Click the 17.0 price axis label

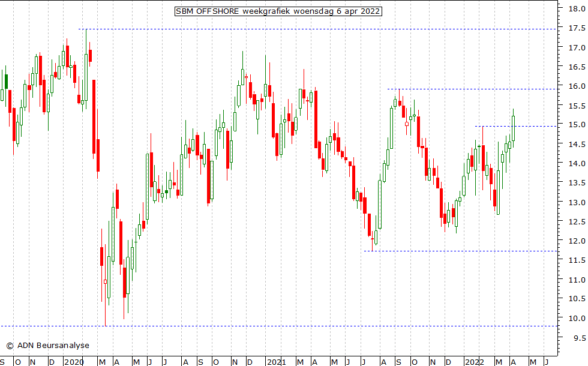[x=577, y=47]
